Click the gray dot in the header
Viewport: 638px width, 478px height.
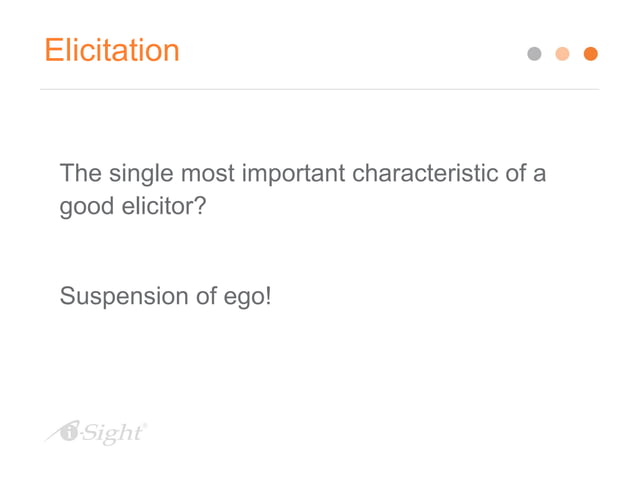coord(534,54)
